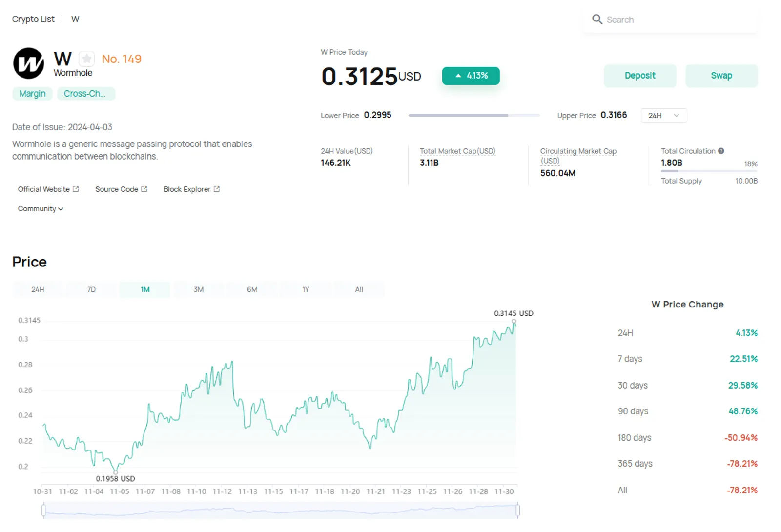Click the Lower Price 0.2995 value
Viewport: 781px width, 532px height.
(377, 115)
